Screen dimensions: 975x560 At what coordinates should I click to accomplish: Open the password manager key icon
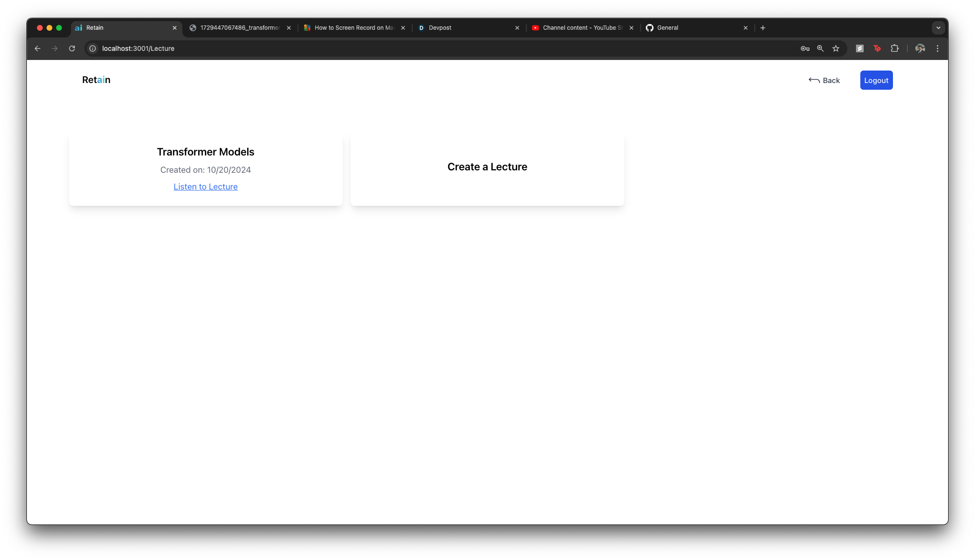(x=805, y=48)
